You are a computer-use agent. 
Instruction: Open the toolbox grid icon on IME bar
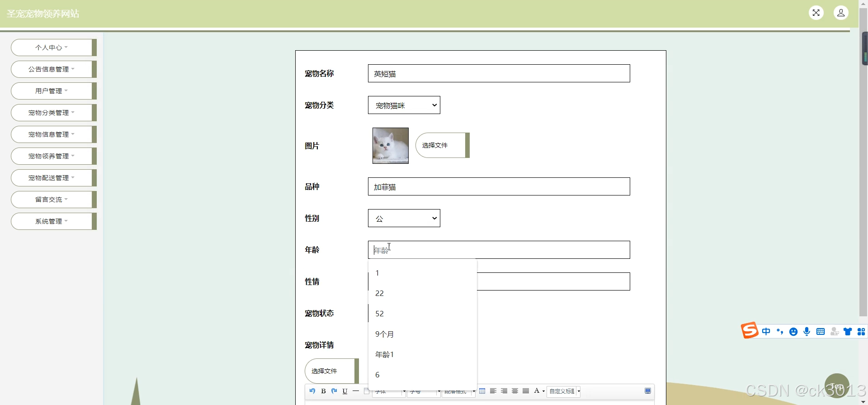click(861, 332)
